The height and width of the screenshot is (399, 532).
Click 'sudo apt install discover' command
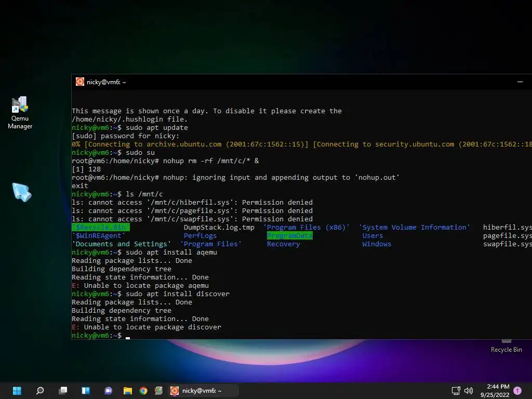click(178, 294)
